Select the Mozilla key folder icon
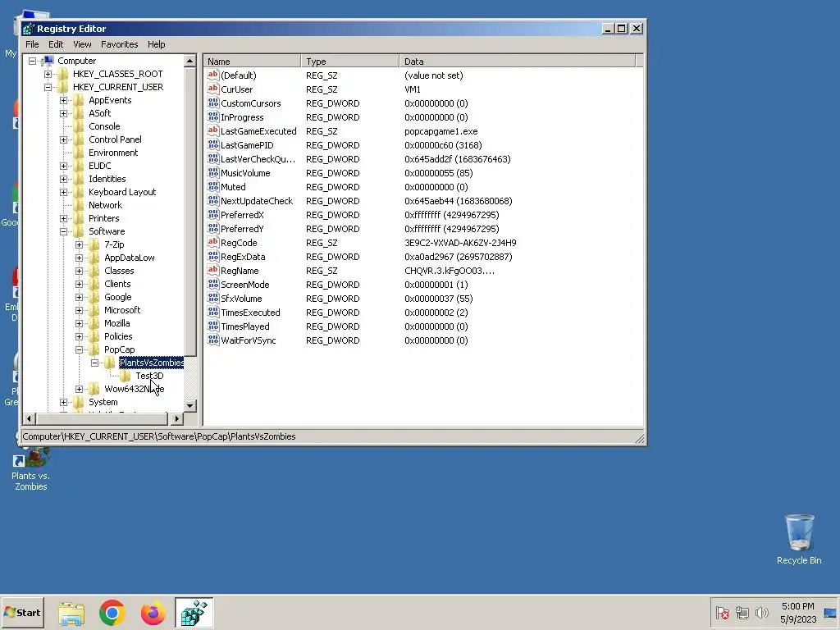Viewport: 840px width, 630px height. click(94, 323)
